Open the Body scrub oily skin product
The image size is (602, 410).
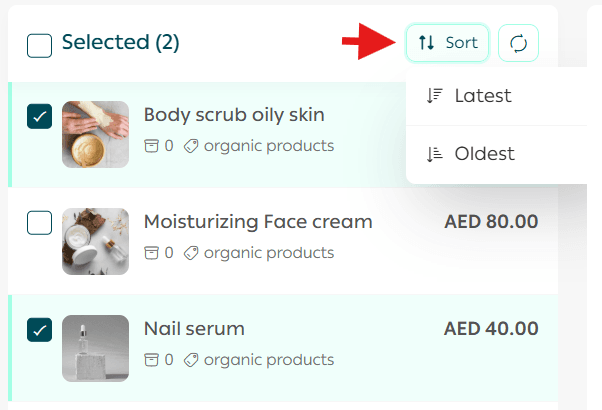coord(234,115)
